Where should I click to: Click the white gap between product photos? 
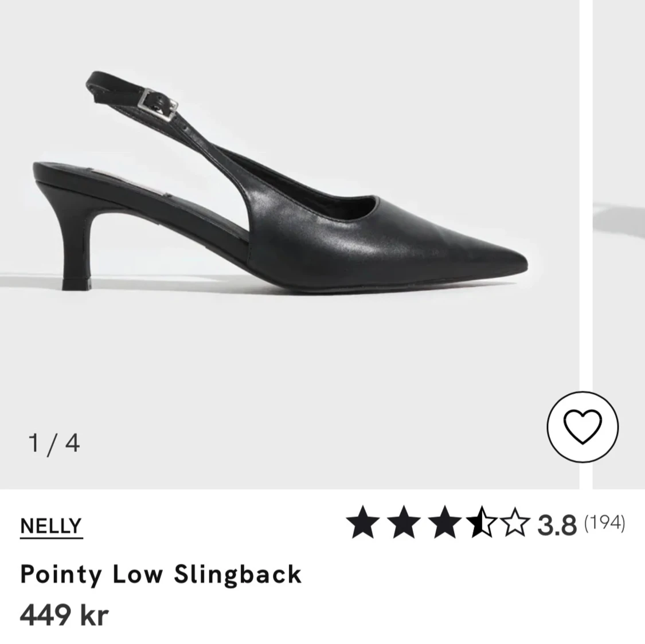(x=585, y=229)
